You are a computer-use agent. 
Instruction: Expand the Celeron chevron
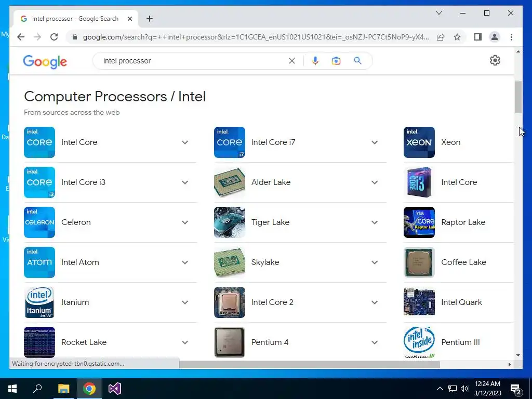[185, 222]
